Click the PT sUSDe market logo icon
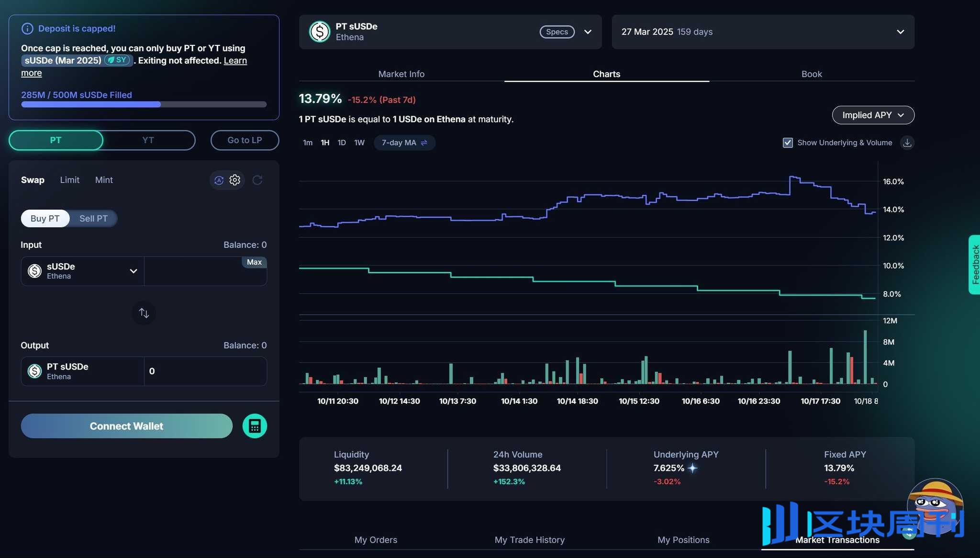The image size is (980, 558). coord(320,32)
